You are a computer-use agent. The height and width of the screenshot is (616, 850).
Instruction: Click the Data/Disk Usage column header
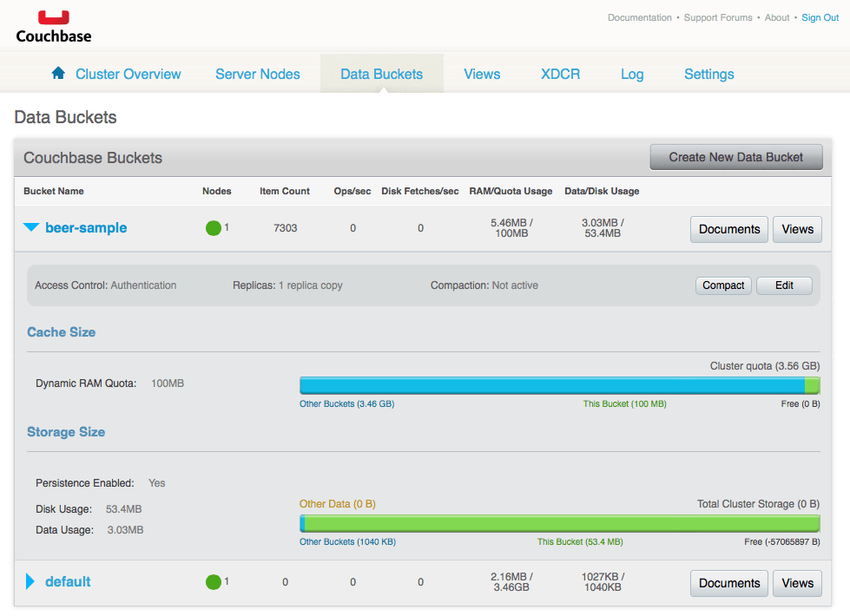click(602, 191)
